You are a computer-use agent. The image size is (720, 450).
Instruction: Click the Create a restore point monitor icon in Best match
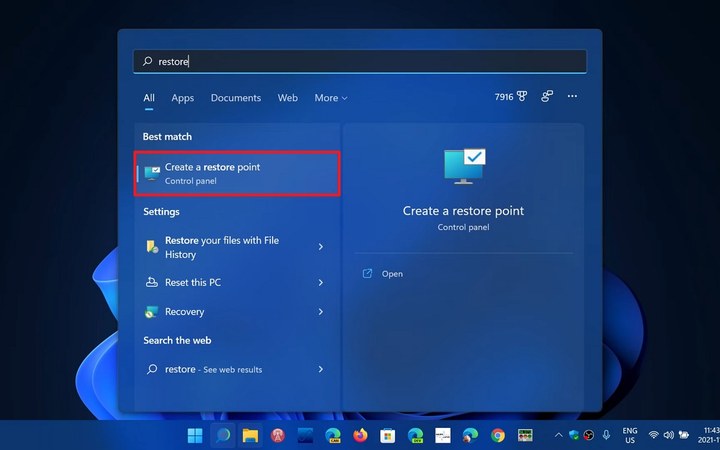(152, 174)
